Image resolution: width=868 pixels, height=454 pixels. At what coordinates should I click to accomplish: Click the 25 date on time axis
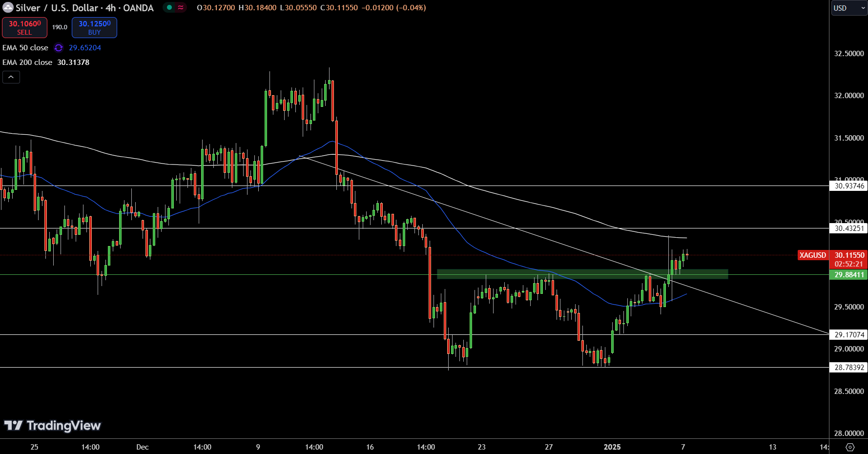34,447
